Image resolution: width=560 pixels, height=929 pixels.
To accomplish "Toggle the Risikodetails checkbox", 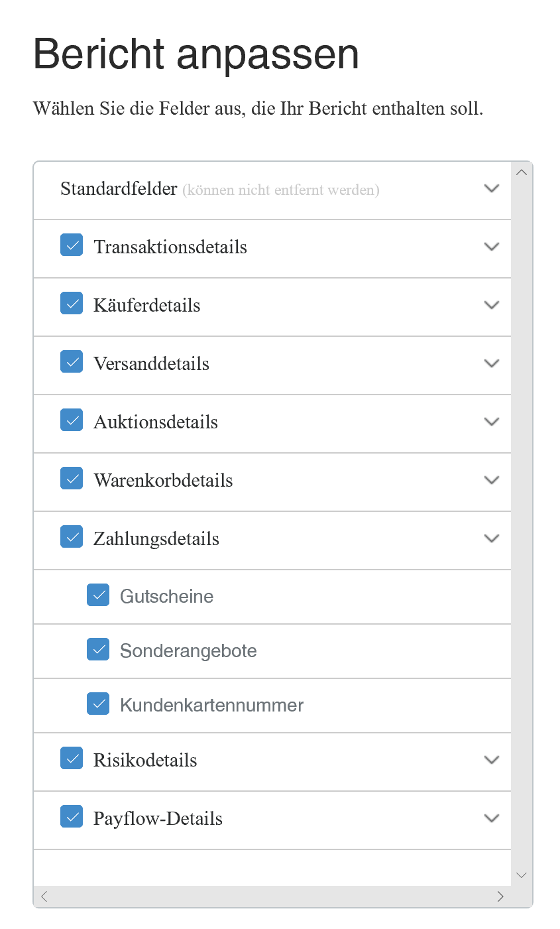I will click(72, 758).
